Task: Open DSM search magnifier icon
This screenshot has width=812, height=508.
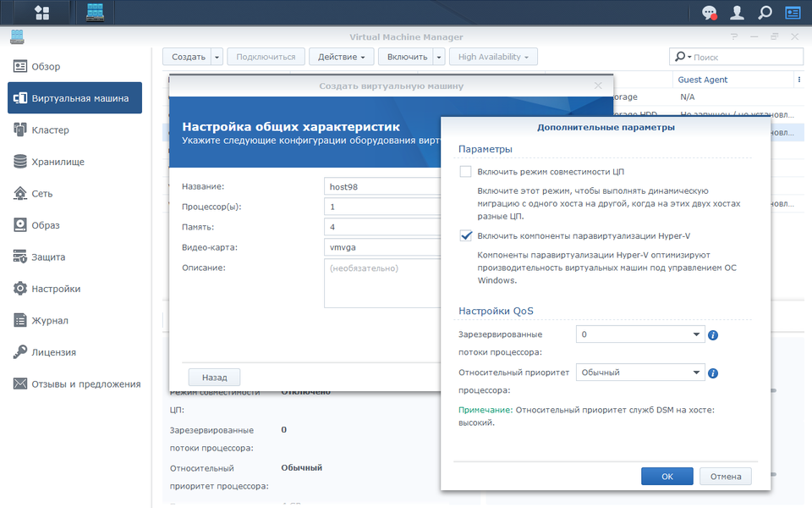Action: [x=765, y=13]
